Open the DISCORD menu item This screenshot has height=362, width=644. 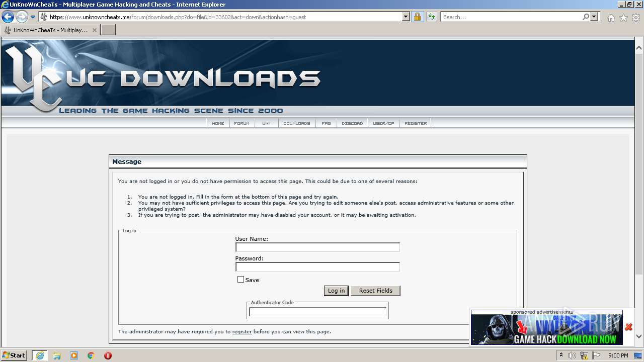pos(352,123)
